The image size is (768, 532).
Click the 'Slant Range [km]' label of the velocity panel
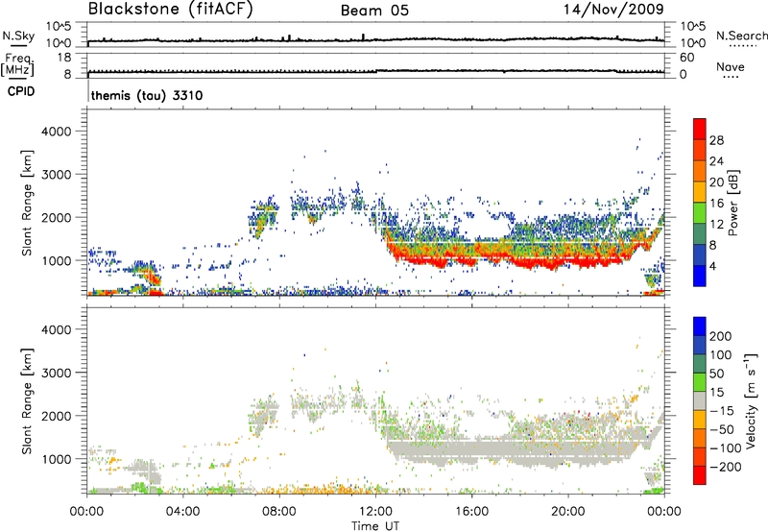27,400
